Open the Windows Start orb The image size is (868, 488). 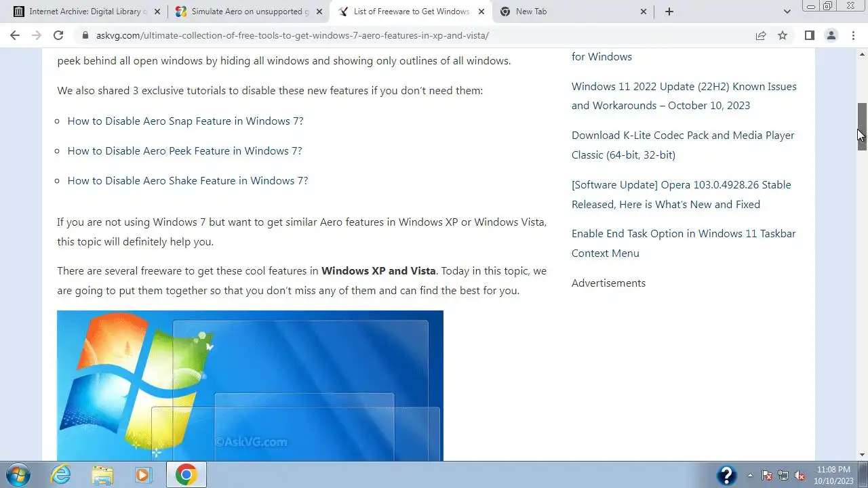click(17, 474)
